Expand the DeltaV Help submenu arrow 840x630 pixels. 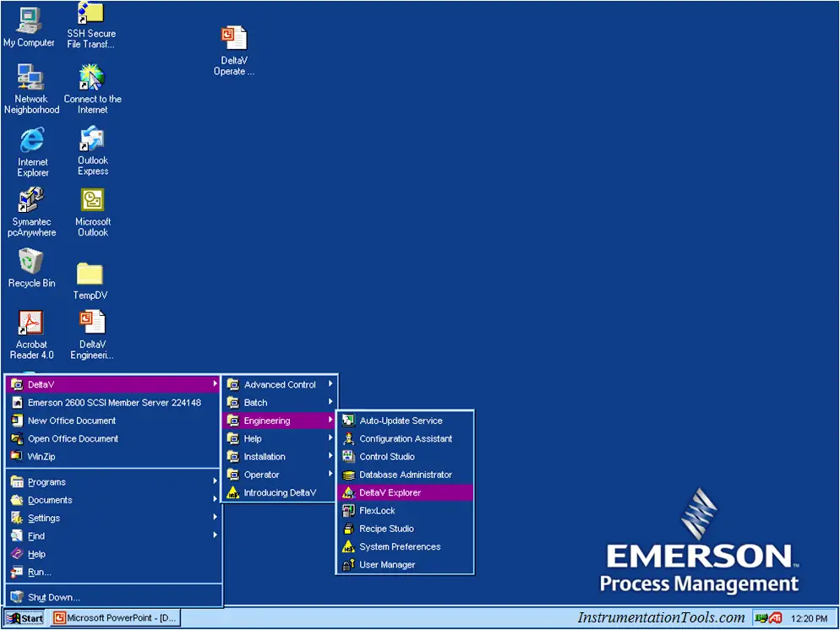click(x=330, y=438)
